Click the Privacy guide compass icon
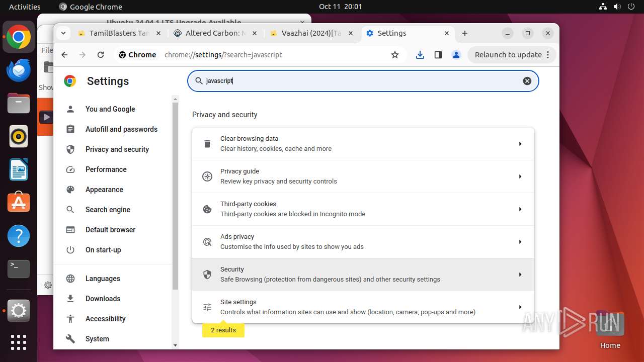Image resolution: width=644 pixels, height=362 pixels. (207, 176)
